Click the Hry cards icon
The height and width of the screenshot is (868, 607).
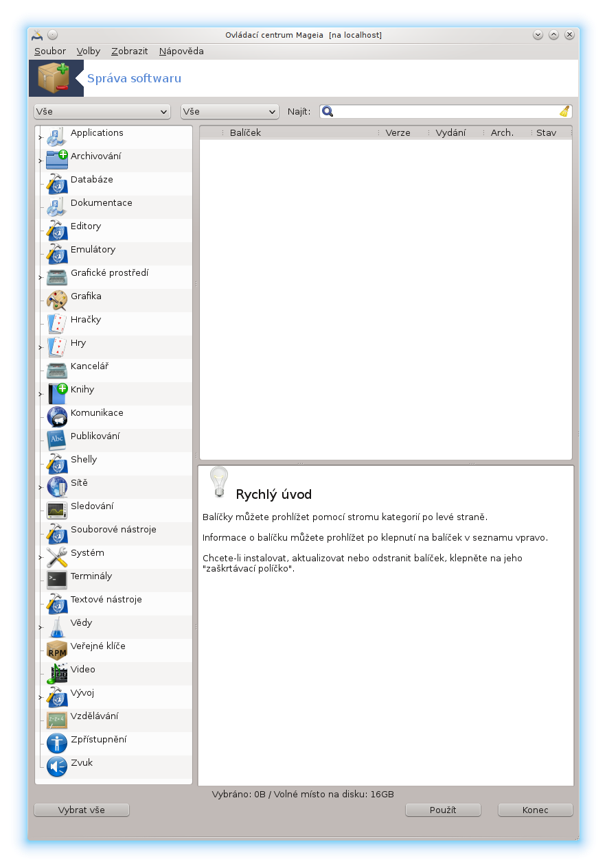(x=57, y=347)
